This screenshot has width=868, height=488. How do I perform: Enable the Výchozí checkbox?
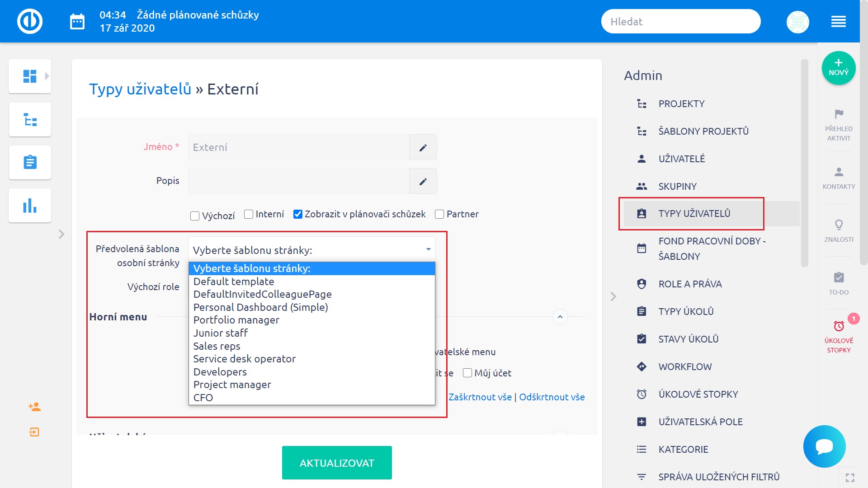[x=195, y=216]
